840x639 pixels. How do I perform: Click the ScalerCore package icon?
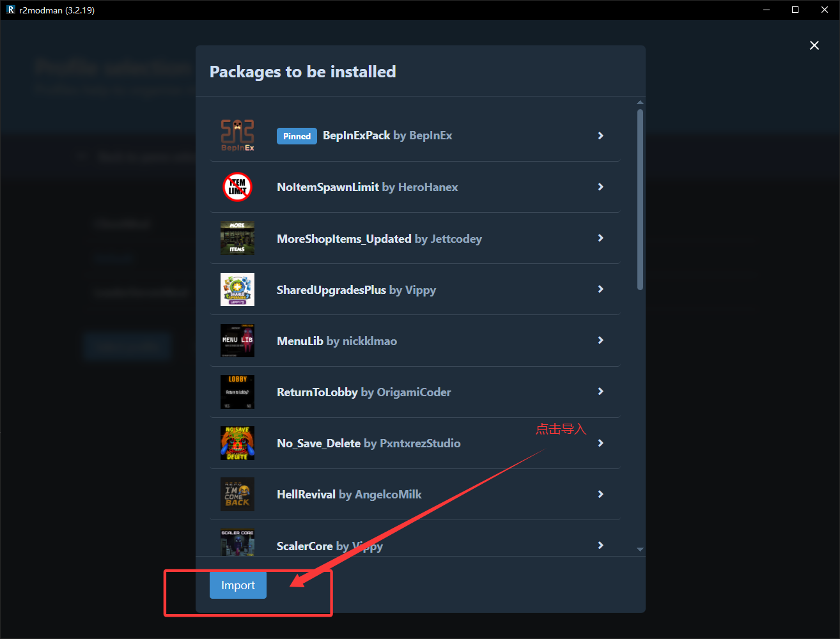[237, 543]
